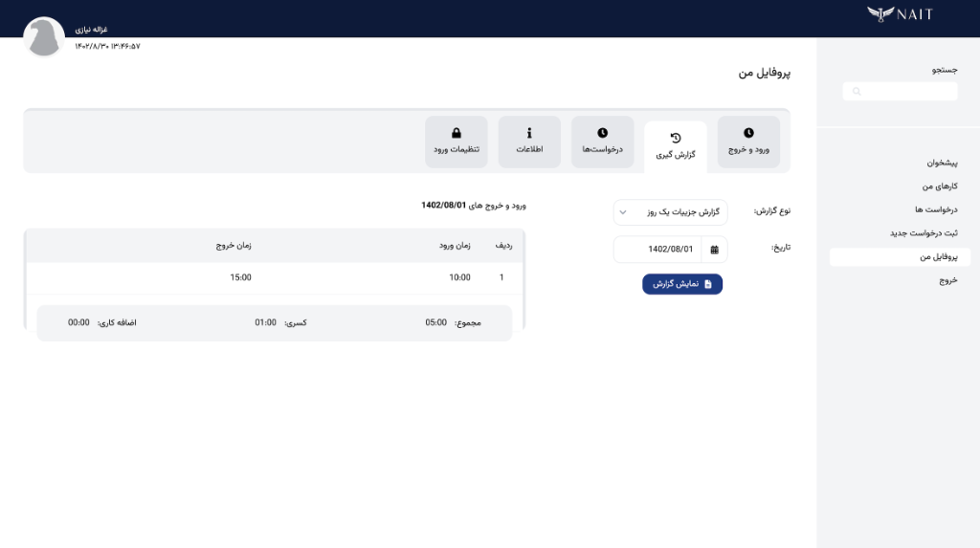This screenshot has height=548, width=980.
Task: Open the user avatar picture
Action: [44, 36]
